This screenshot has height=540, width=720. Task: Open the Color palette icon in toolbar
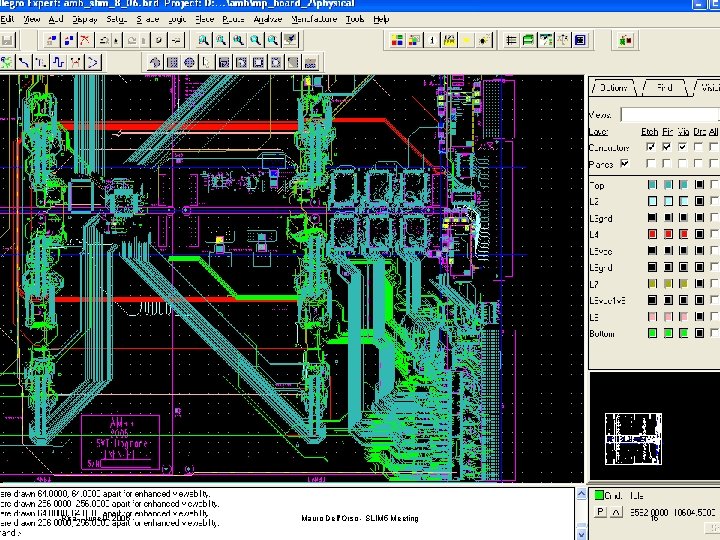pyautogui.click(x=397, y=40)
